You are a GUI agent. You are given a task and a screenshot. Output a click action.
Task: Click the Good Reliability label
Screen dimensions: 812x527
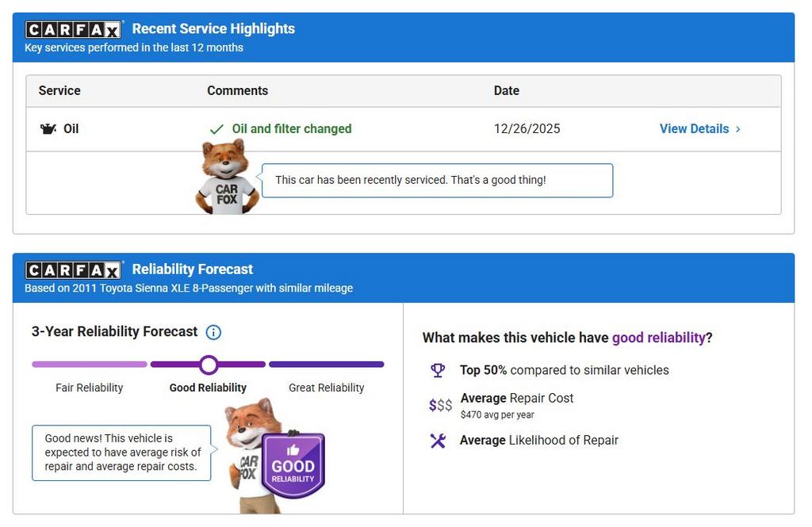pyautogui.click(x=208, y=388)
